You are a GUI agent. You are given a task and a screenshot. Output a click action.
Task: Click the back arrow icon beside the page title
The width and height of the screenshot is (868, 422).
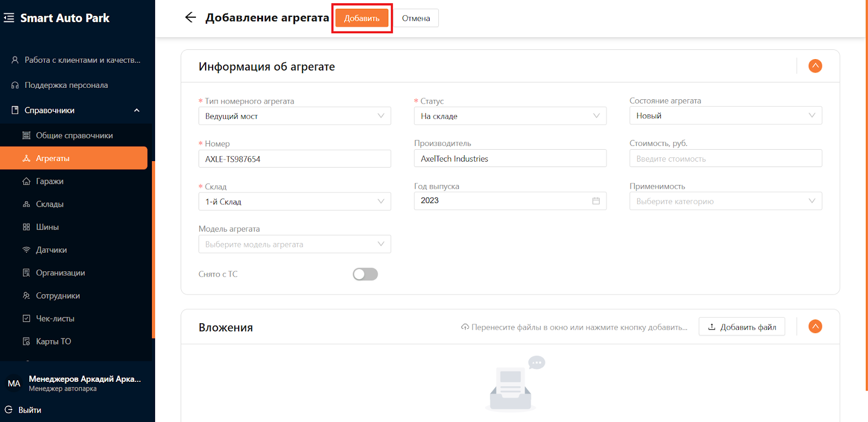tap(190, 17)
